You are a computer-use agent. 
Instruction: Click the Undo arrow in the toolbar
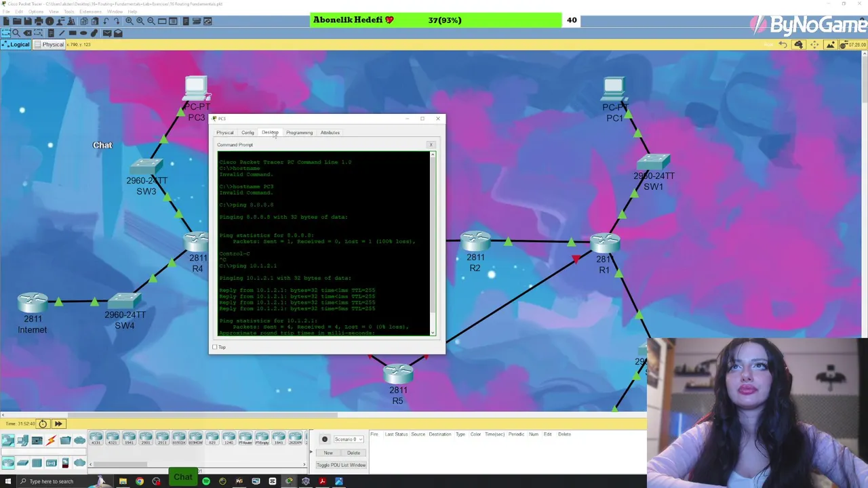(x=106, y=21)
